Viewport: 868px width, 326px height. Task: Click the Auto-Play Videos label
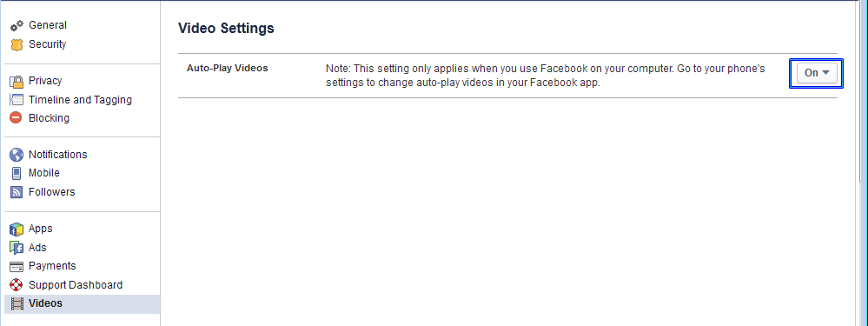click(227, 68)
